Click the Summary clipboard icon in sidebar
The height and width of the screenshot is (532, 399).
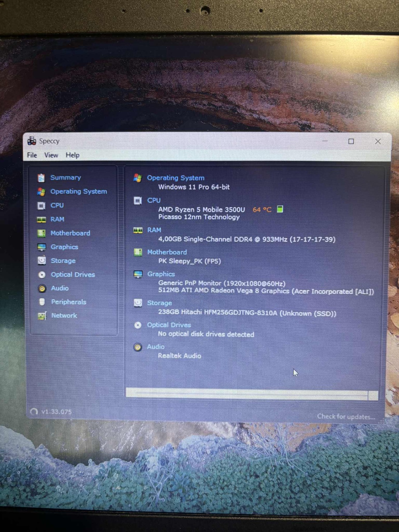[41, 178]
